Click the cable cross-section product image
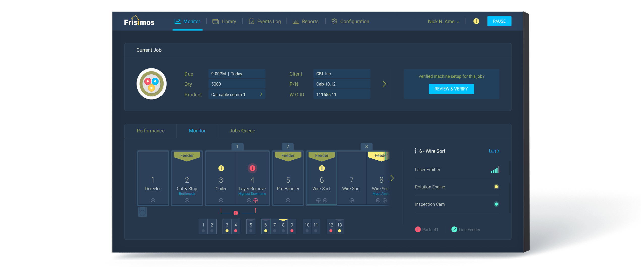Viewport: 644px width, 270px height. [151, 84]
